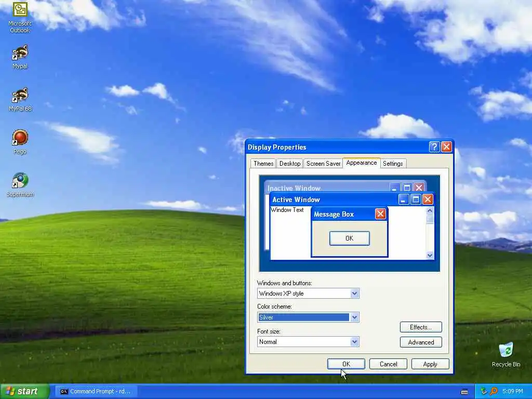Click the preview Message Box close icon
The image size is (532, 399).
click(x=380, y=214)
